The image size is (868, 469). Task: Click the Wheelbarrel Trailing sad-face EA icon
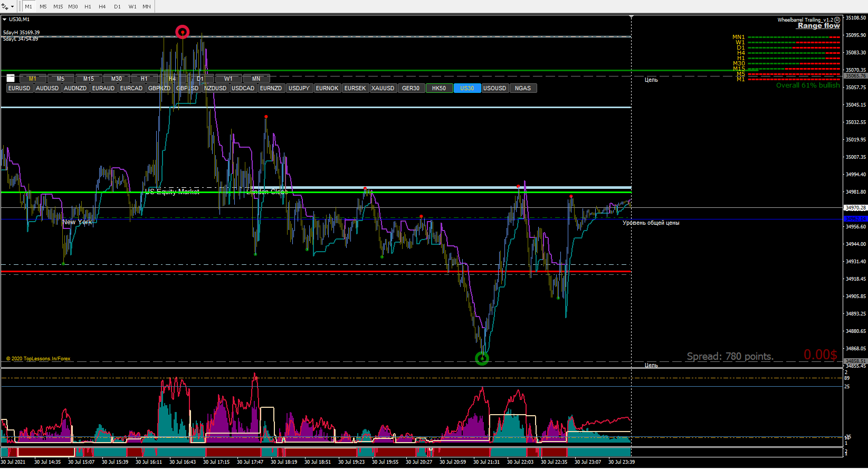(837, 20)
